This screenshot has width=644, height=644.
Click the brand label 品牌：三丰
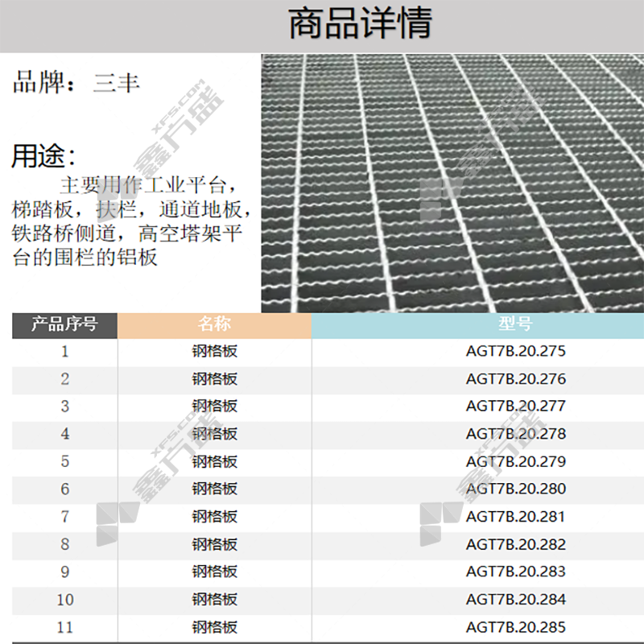[x=76, y=83]
